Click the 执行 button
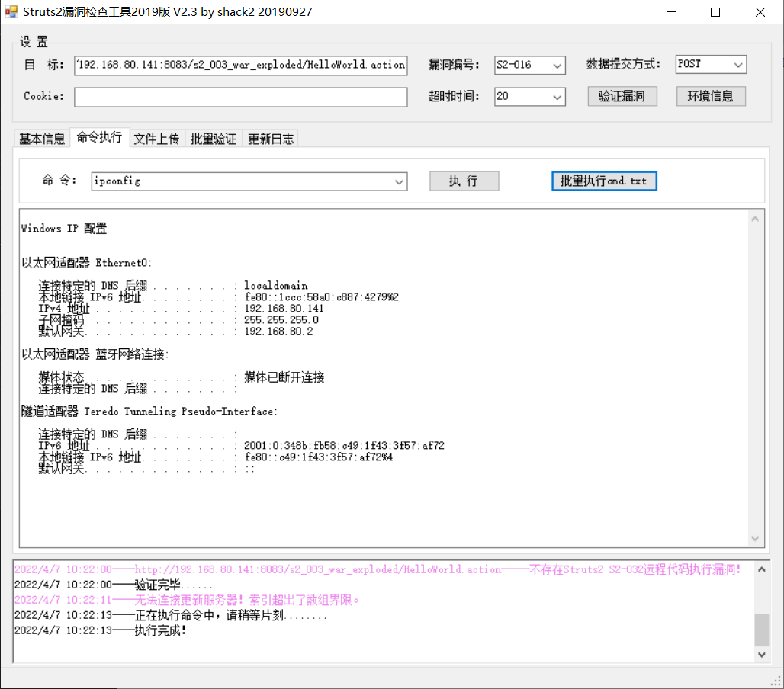The image size is (784, 689). pos(464,181)
